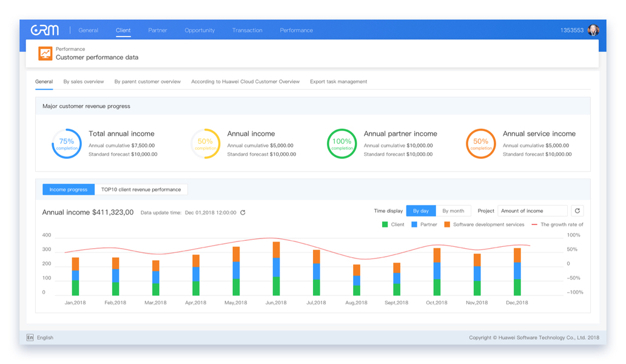Image resolution: width=626 pixels, height=364 pixels.
Task: Click the orange performance chart icon
Action: pos(45,53)
